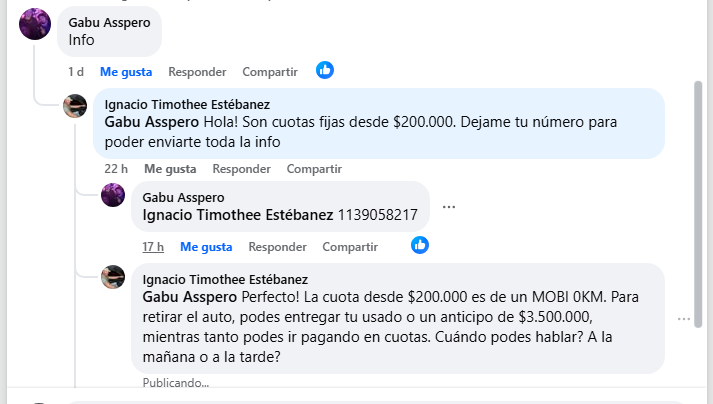Click Responder under Gabu's Info comment
The image size is (713, 404).
coord(197,72)
